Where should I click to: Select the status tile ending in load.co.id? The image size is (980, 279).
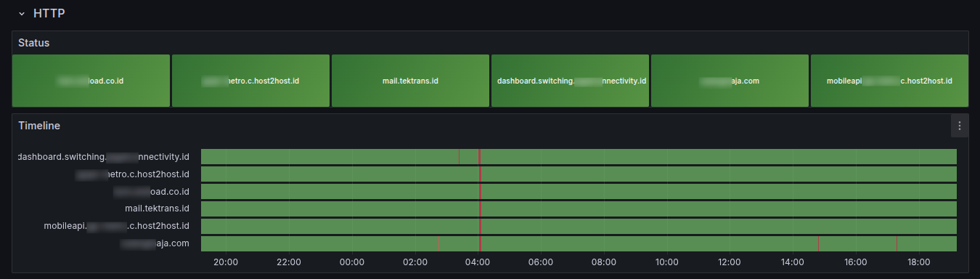pyautogui.click(x=91, y=81)
